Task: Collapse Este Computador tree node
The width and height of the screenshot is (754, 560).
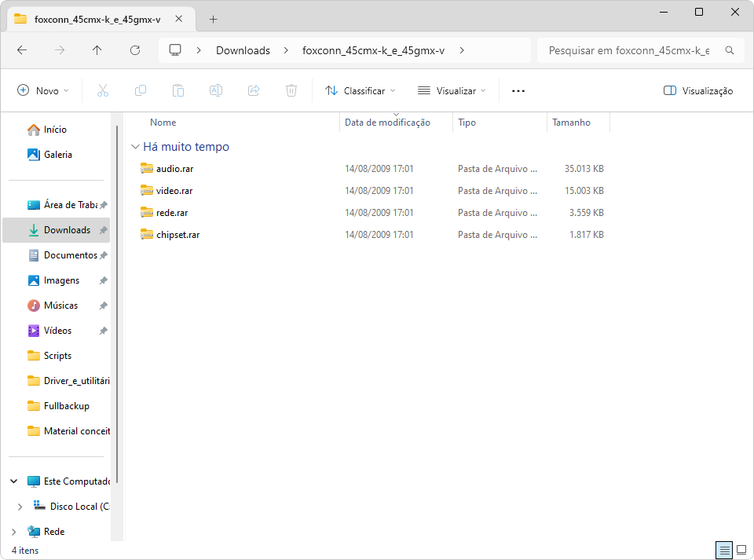Action: pos(14,481)
